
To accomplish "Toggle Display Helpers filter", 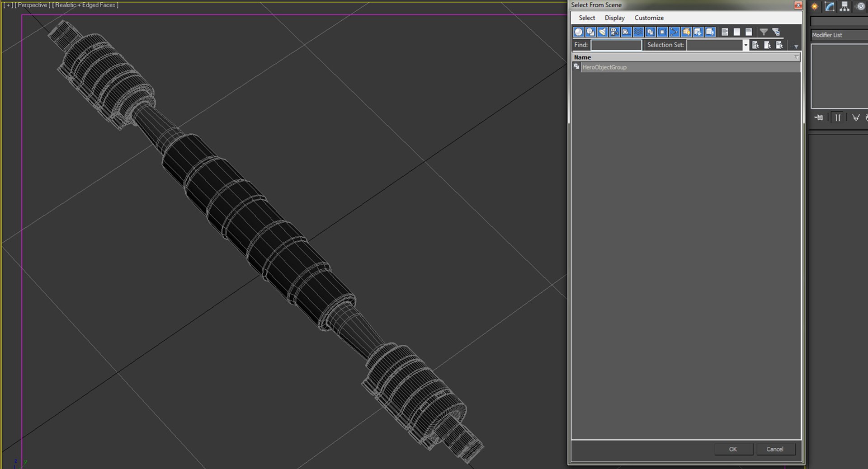I will point(626,32).
